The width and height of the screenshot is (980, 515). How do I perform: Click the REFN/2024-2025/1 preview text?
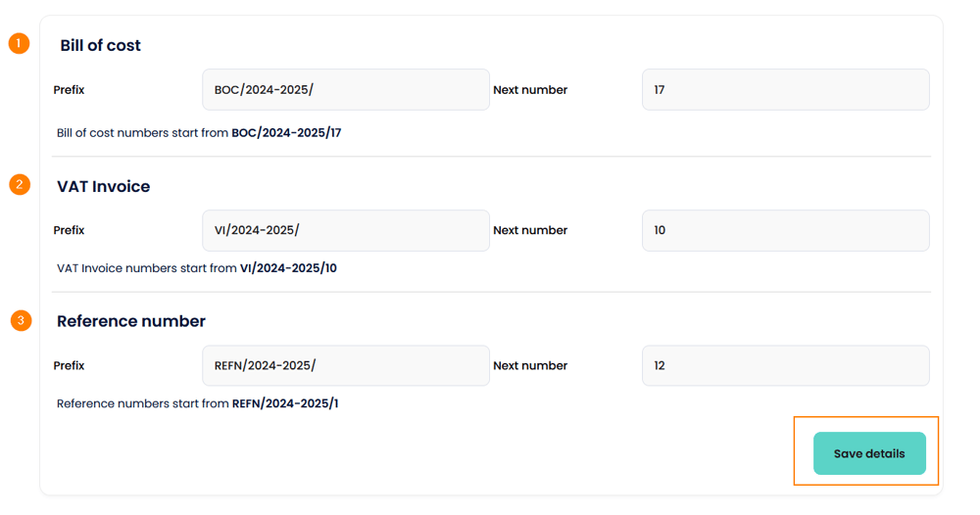[x=285, y=403]
